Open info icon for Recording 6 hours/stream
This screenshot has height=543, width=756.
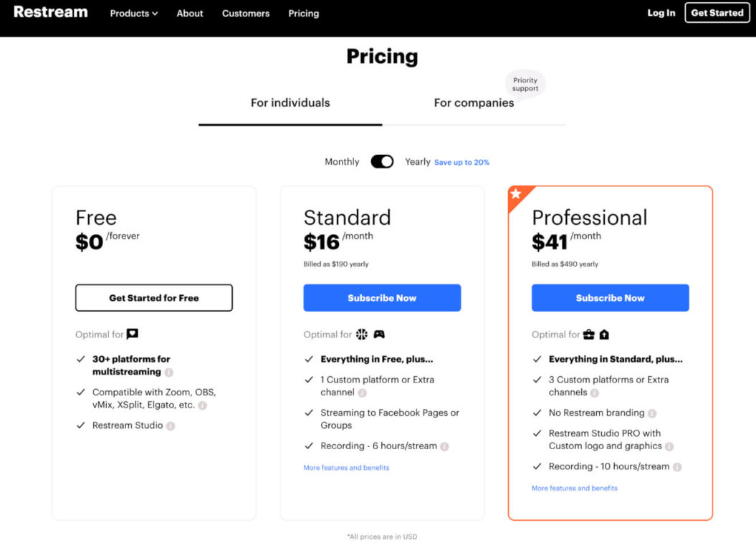pos(444,446)
